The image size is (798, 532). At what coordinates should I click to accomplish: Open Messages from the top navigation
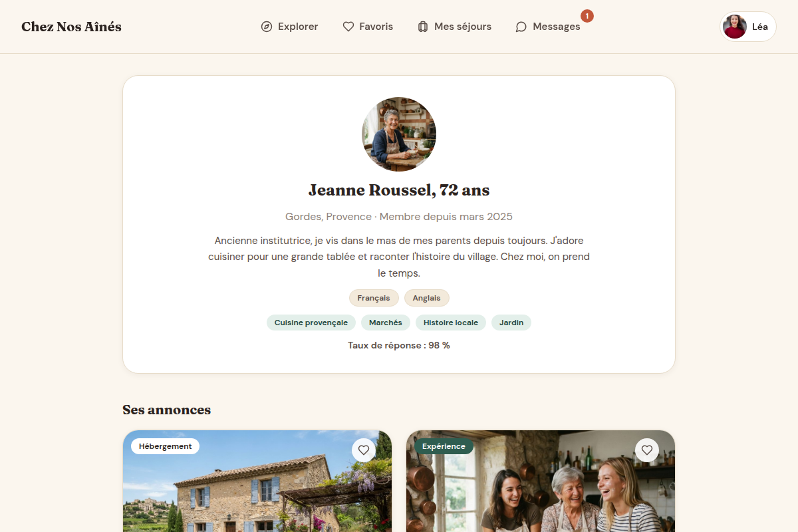click(x=548, y=27)
